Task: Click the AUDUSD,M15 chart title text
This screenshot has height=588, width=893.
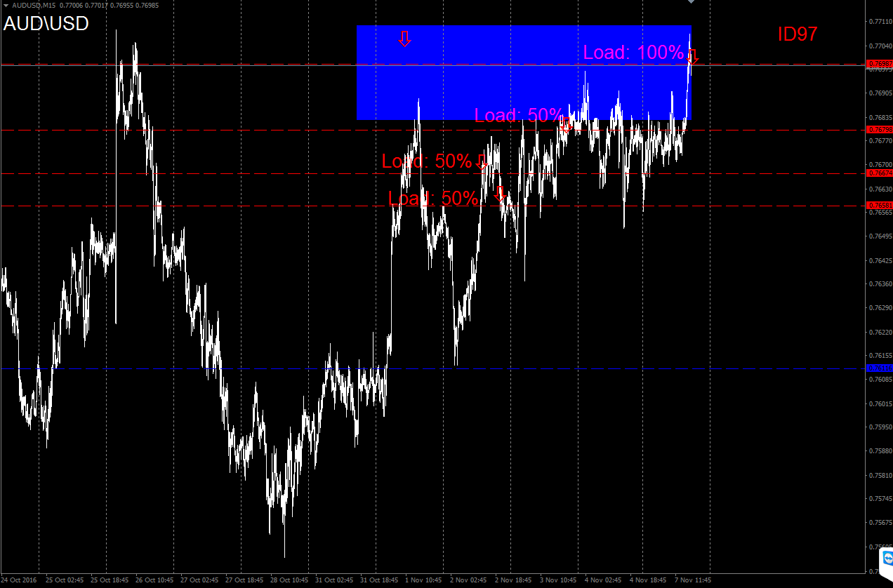Action: tap(34, 6)
